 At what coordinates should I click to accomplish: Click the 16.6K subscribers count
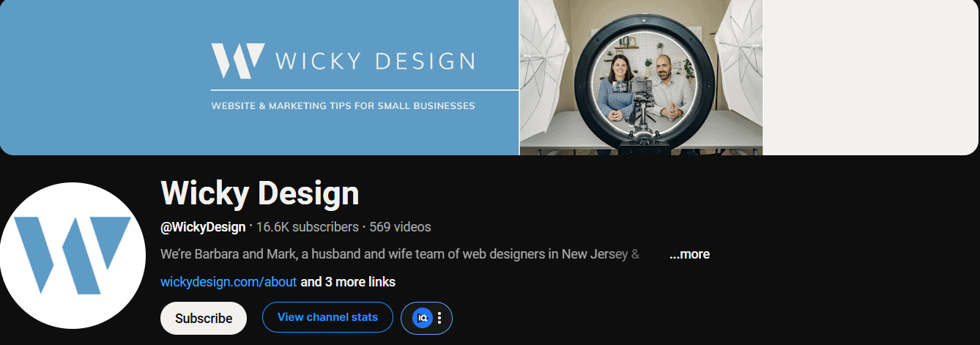coord(307,227)
